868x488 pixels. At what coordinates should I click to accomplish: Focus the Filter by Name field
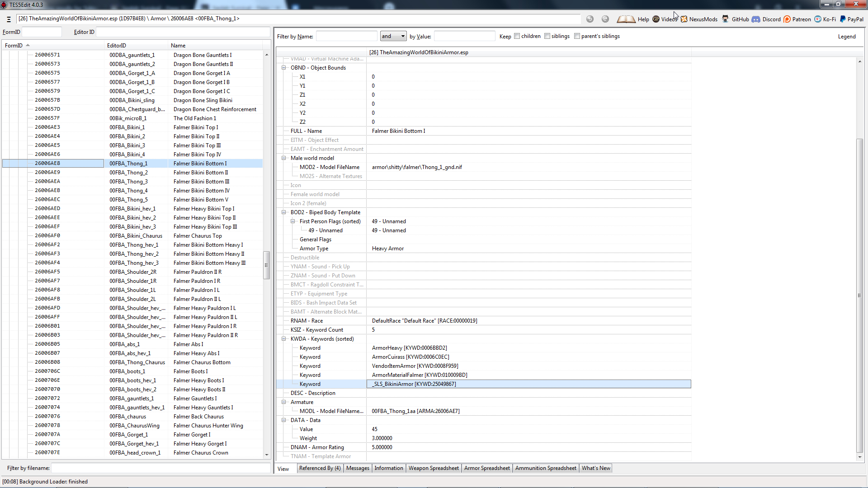(x=346, y=36)
